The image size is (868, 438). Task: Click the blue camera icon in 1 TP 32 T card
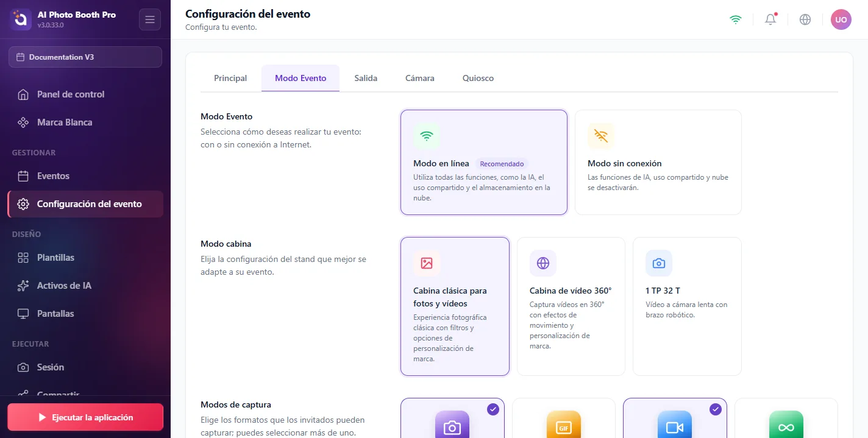(659, 263)
